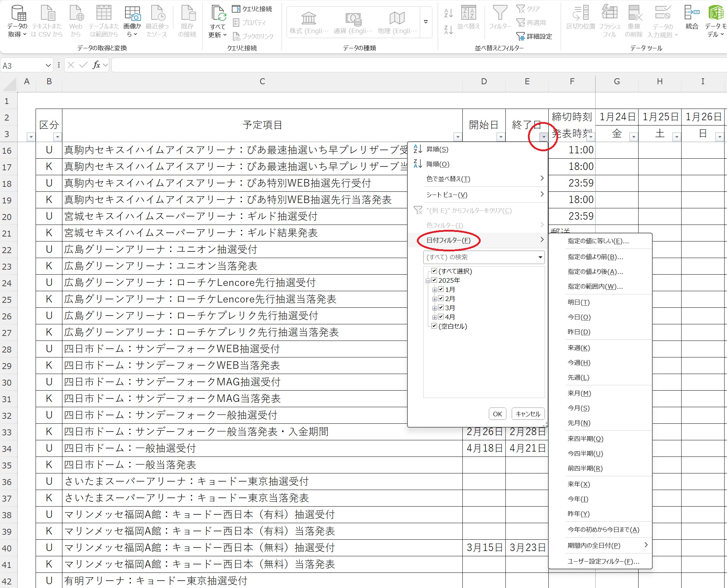Open 期間内の全日付(P) submenu
This screenshot has height=588, width=727.
point(600,546)
